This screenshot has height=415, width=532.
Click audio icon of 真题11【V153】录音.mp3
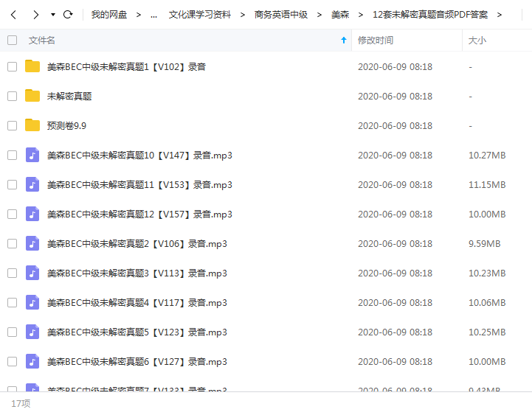(x=32, y=184)
